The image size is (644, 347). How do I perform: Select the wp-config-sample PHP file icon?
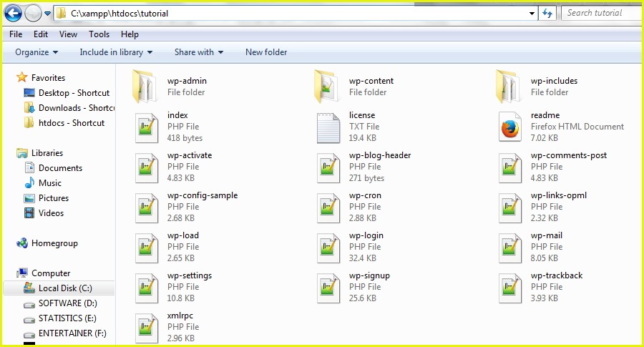pyautogui.click(x=146, y=207)
